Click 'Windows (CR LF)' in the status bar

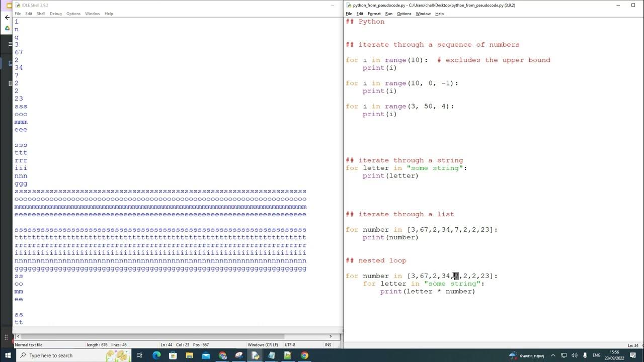pos(263,345)
